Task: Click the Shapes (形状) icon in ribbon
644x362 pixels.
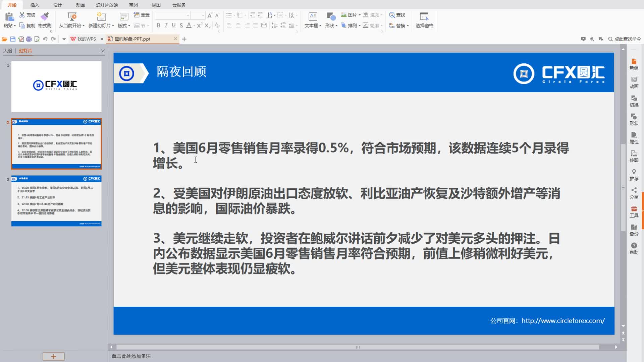Action: click(x=331, y=17)
